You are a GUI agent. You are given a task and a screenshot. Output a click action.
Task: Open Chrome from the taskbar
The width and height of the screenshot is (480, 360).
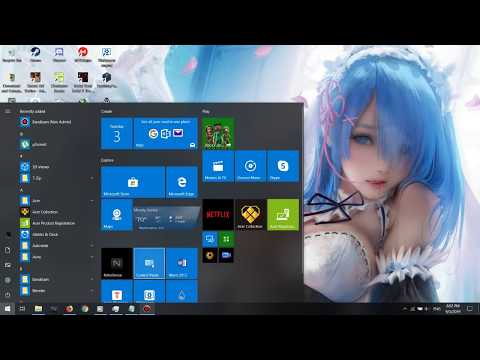point(85,309)
